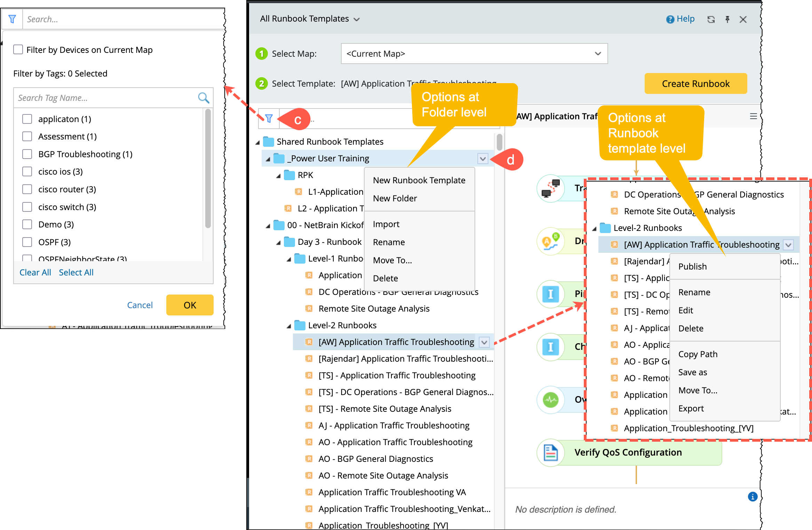Click the magnifier icon in the tag search

[x=204, y=98]
